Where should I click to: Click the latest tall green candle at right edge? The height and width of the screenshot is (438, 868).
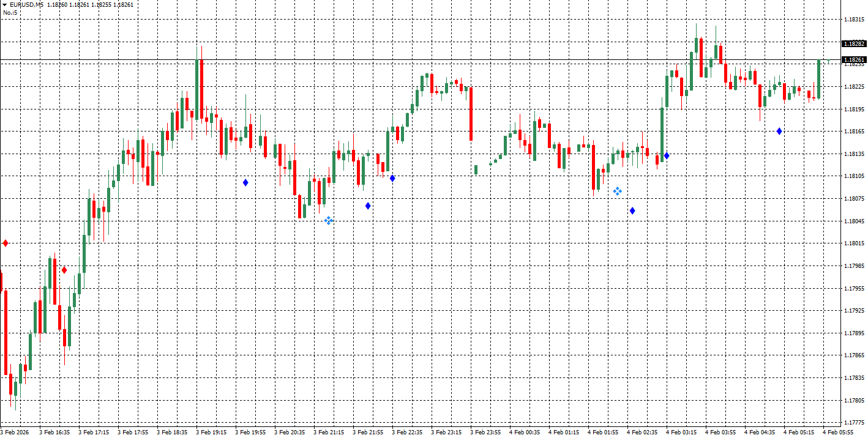[x=818, y=80]
